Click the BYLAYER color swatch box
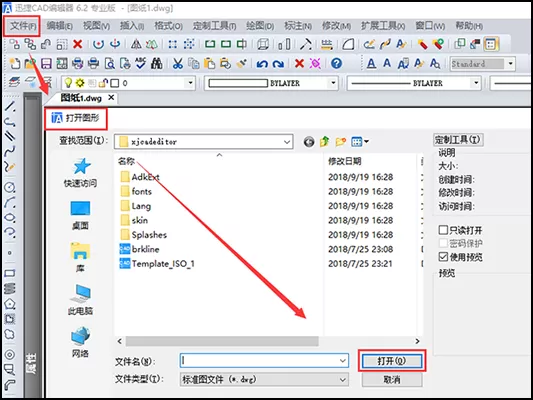Image resolution: width=533 pixels, height=400 pixels. pyautogui.click(x=238, y=83)
